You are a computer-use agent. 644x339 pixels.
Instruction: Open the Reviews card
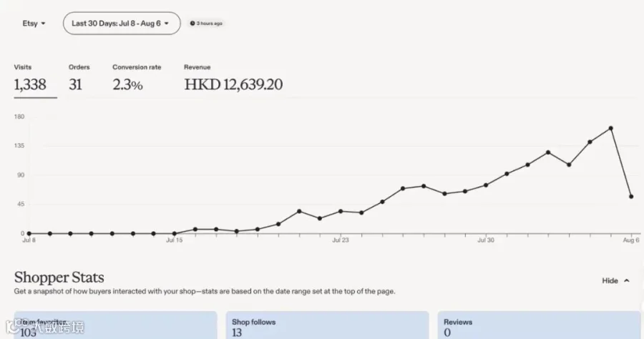pyautogui.click(x=539, y=325)
